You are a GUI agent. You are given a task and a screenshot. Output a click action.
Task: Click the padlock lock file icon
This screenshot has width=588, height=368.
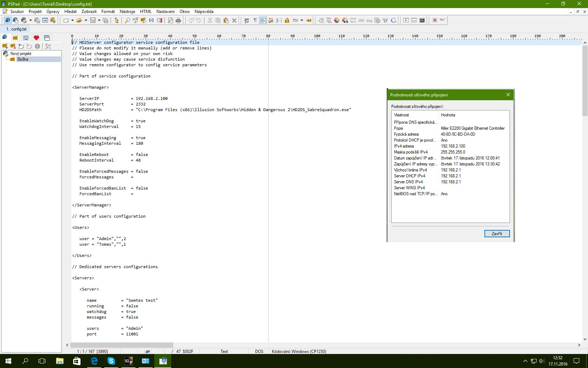pyautogui.click(x=287, y=20)
